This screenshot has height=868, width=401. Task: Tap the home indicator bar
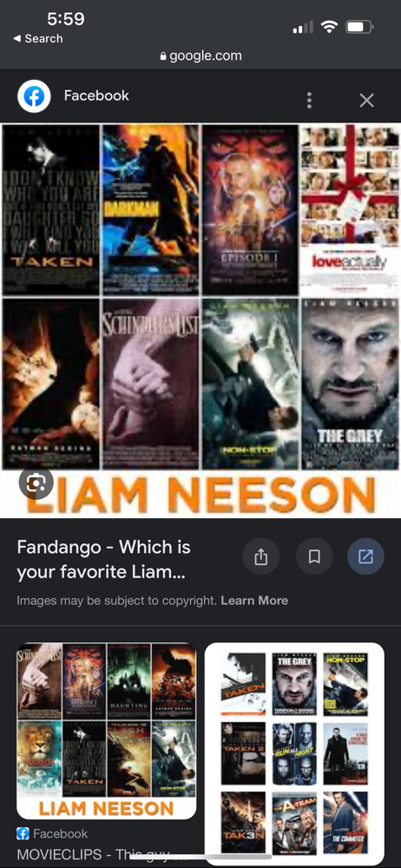point(200,857)
